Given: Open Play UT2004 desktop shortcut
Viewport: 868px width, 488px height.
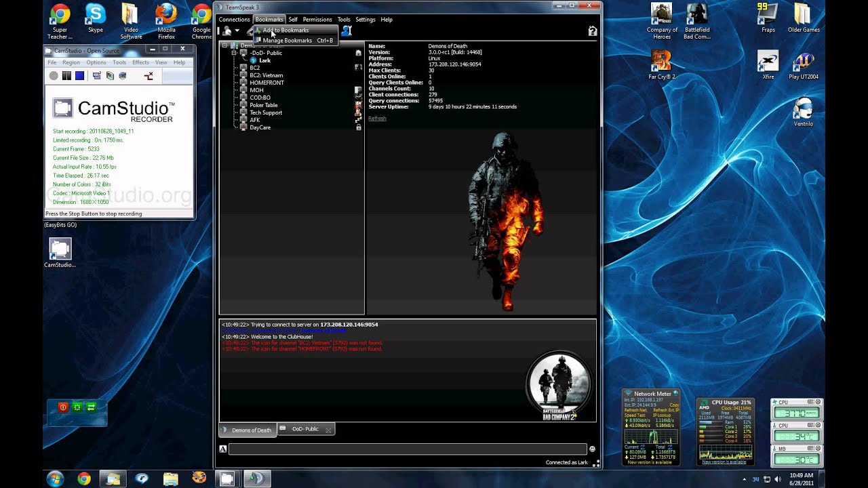Looking at the screenshot, I should click(803, 65).
